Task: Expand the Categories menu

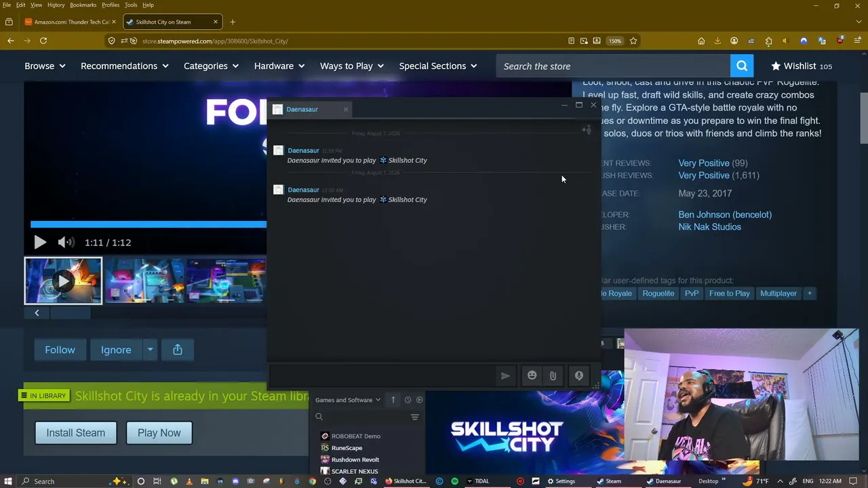Action: tap(211, 66)
